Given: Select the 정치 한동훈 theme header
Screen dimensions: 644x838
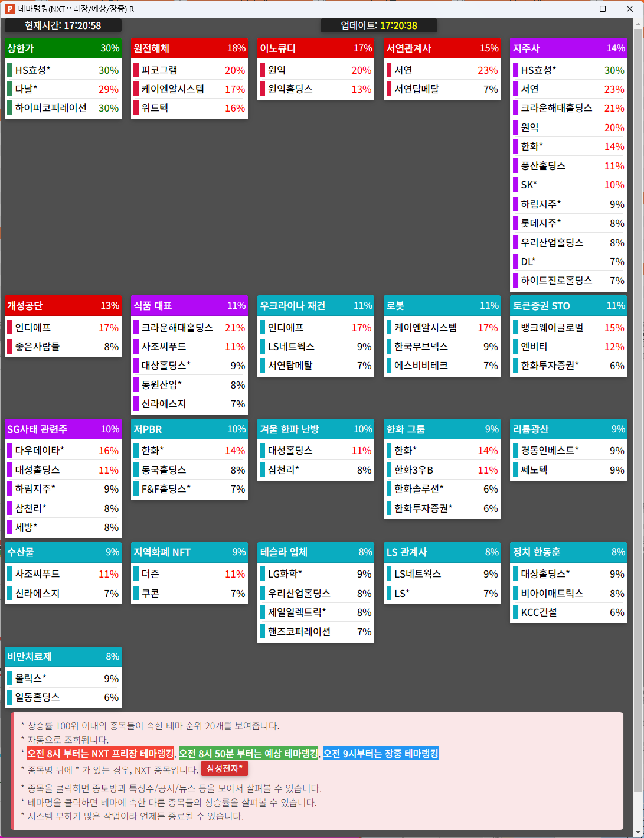Looking at the screenshot, I should point(568,552).
